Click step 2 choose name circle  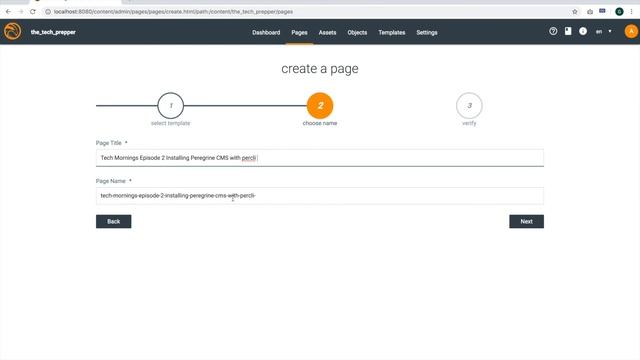click(320, 105)
